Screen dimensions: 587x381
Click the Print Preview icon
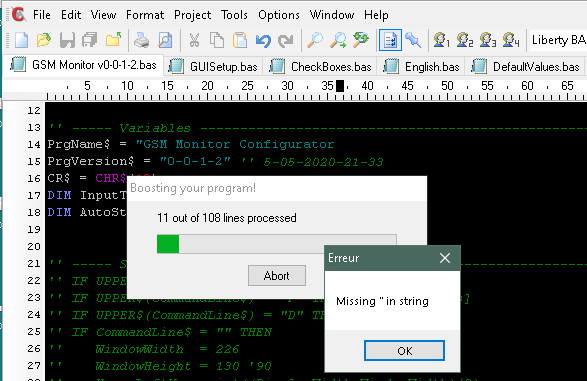coord(165,40)
